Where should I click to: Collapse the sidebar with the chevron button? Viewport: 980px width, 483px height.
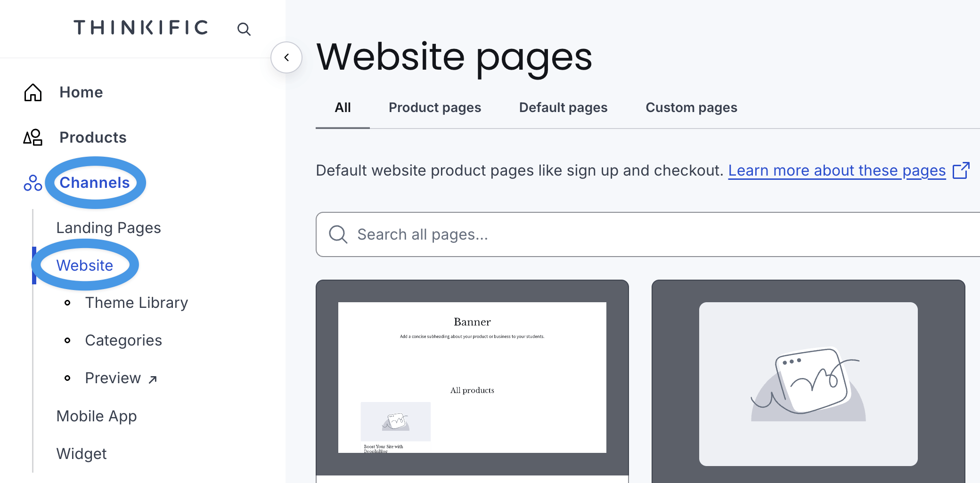click(286, 57)
